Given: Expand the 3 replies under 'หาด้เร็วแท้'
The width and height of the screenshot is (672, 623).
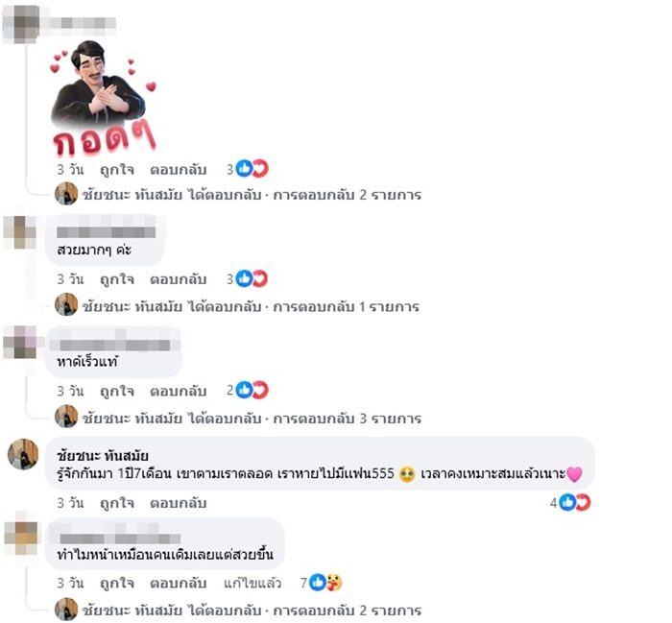Looking at the screenshot, I should tap(252, 419).
